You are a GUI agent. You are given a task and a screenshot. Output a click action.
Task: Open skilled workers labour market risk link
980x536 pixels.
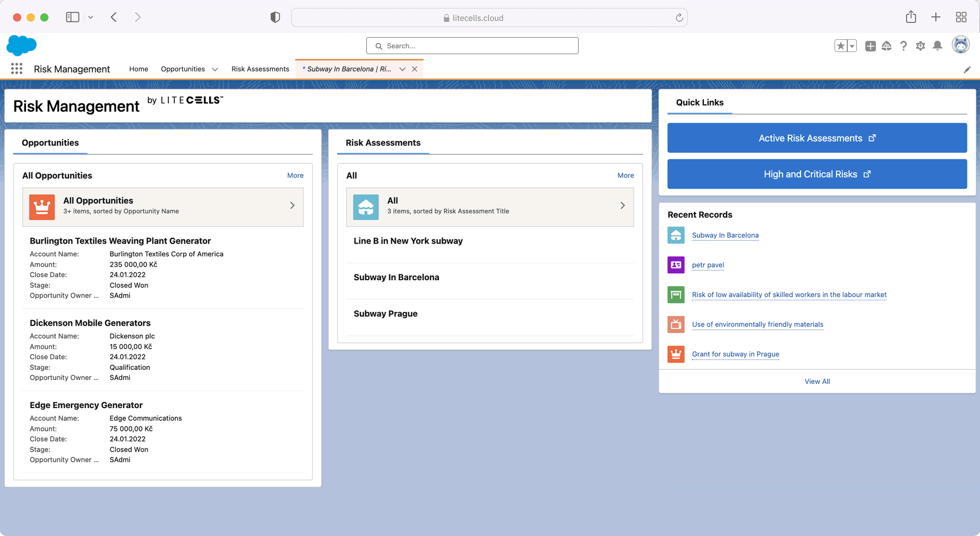point(789,295)
